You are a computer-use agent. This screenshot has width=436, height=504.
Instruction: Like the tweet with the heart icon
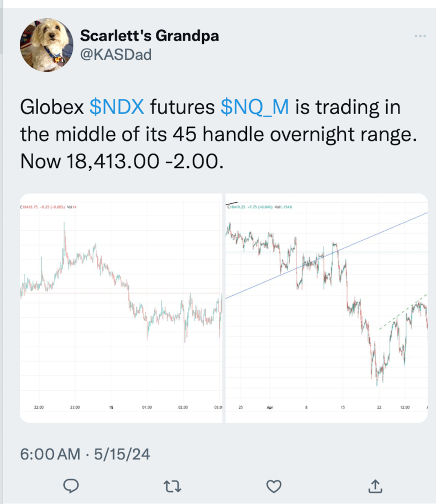point(274,486)
